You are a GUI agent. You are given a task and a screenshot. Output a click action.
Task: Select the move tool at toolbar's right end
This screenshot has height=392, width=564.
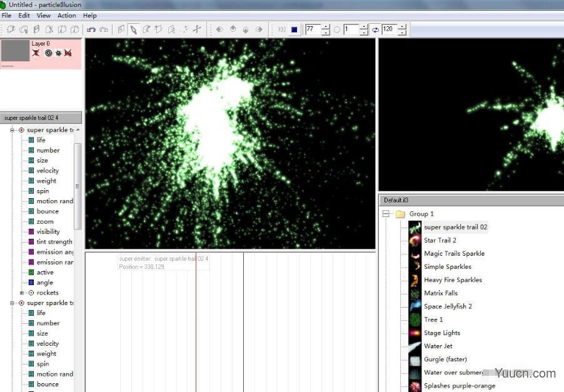[196, 29]
